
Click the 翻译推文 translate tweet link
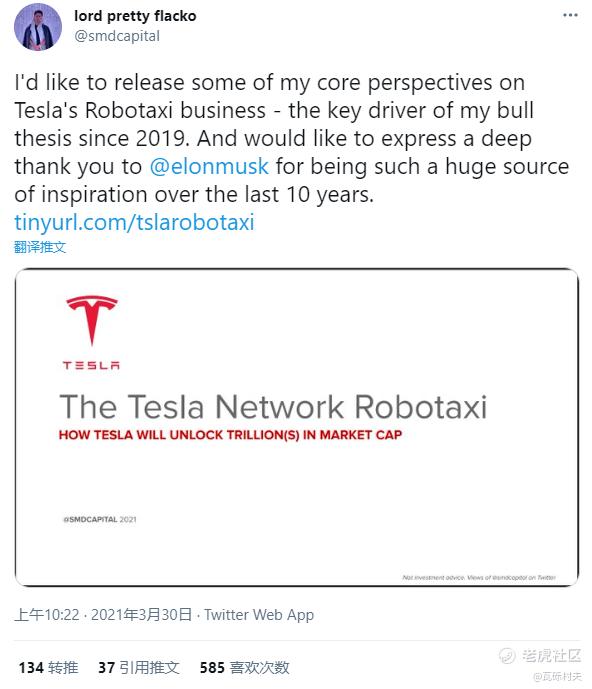[40, 247]
